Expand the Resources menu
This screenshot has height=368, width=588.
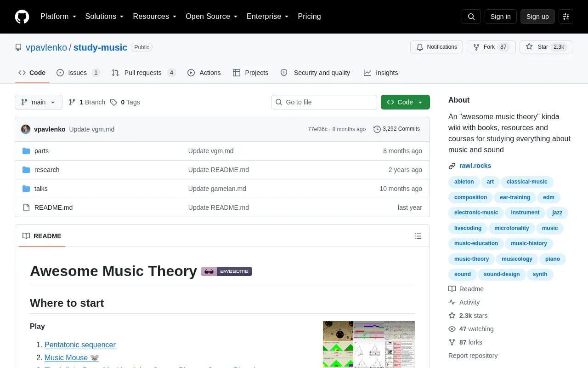[155, 17]
